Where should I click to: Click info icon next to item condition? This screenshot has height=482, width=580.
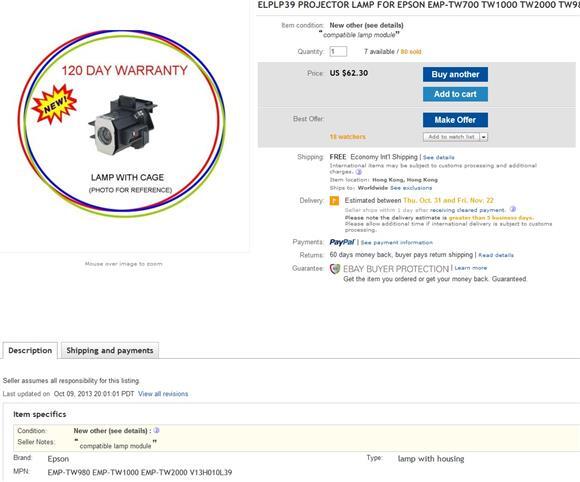coord(156,431)
